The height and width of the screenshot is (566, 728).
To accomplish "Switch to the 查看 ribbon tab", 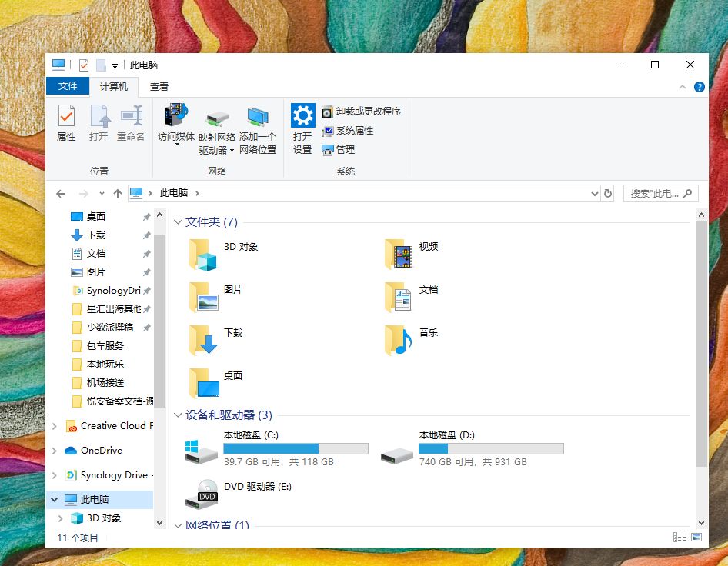I will (159, 87).
